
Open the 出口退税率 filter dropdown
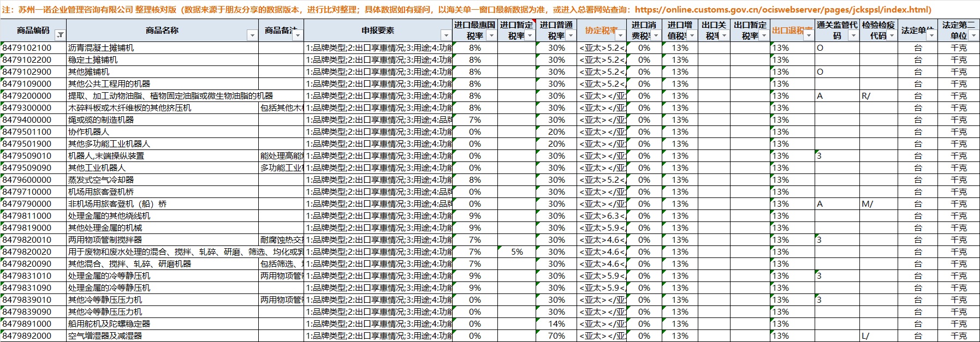click(809, 35)
